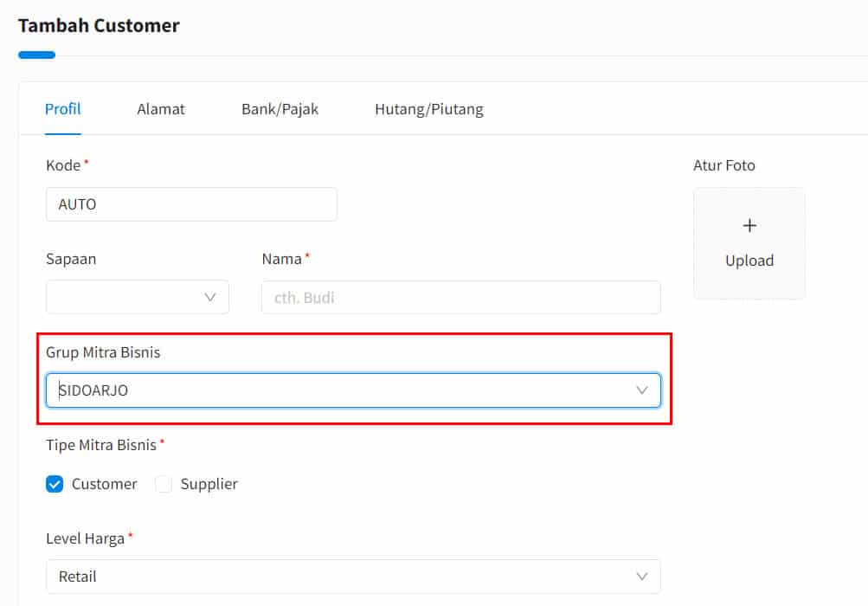The width and height of the screenshot is (868, 606).
Task: Switch to the Alamat tab
Action: tap(161, 109)
